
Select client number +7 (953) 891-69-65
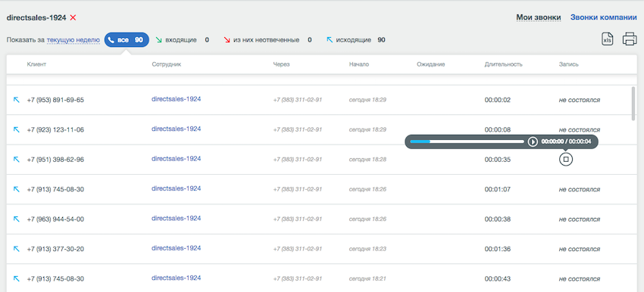point(55,100)
